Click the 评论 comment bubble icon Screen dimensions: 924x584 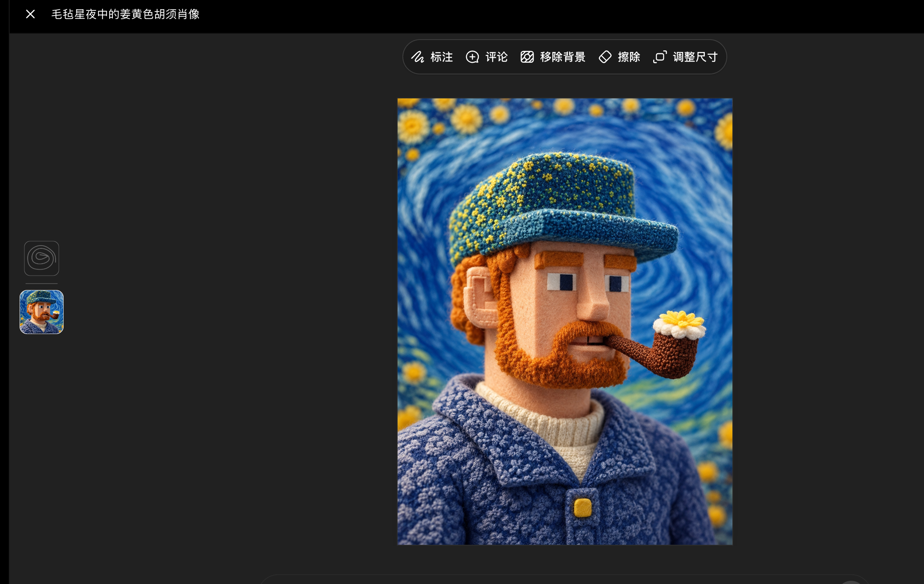472,57
